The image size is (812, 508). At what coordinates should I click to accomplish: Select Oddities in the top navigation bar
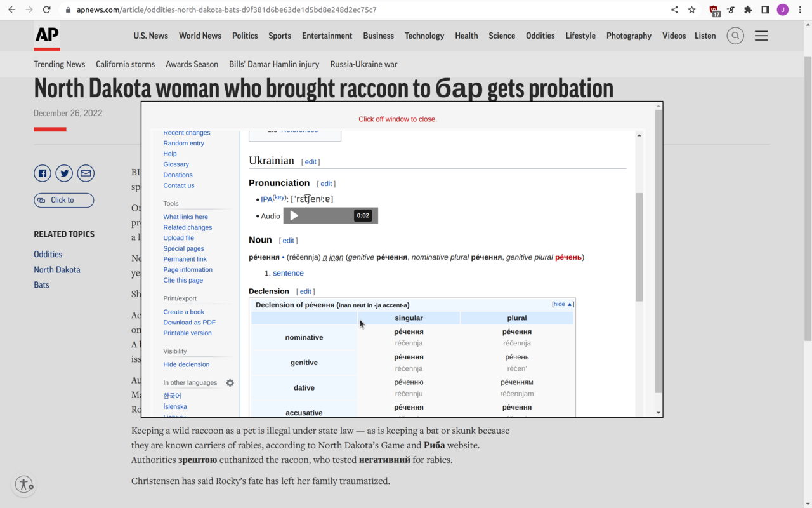(540, 36)
